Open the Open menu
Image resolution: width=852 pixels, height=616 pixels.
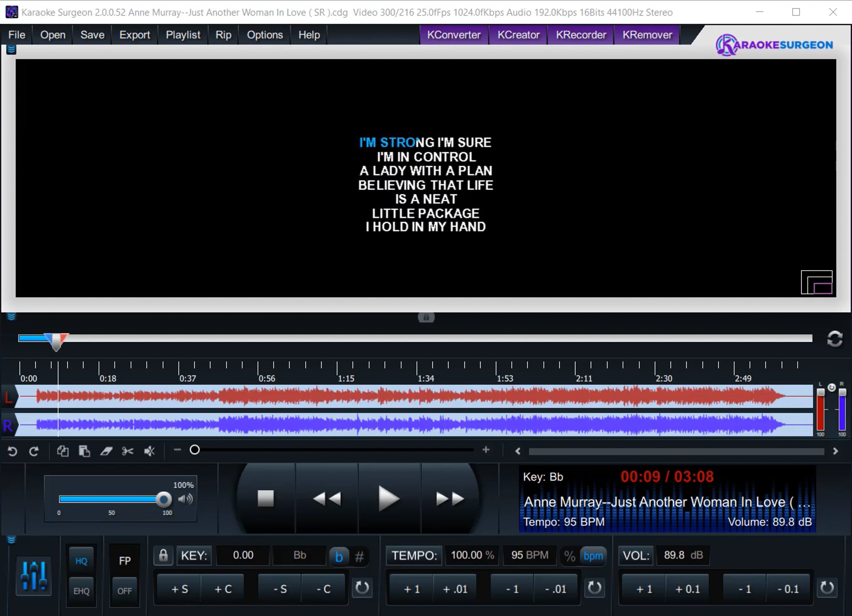click(53, 34)
